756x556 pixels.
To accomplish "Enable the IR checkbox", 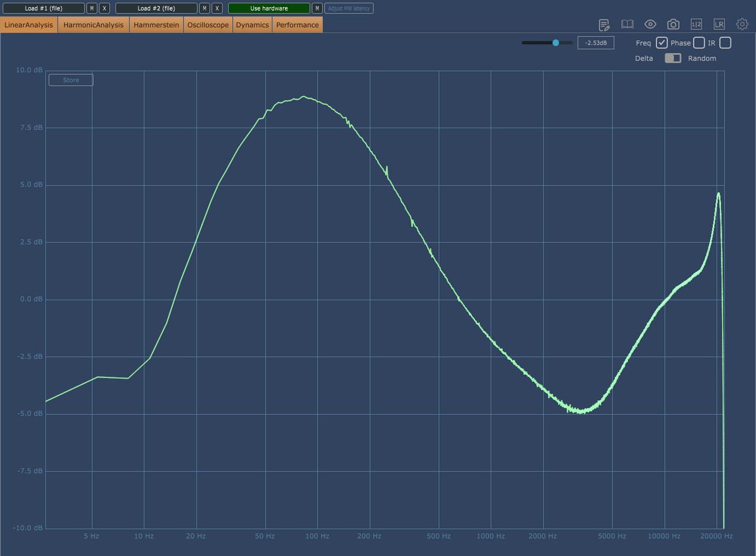I will 725,43.
